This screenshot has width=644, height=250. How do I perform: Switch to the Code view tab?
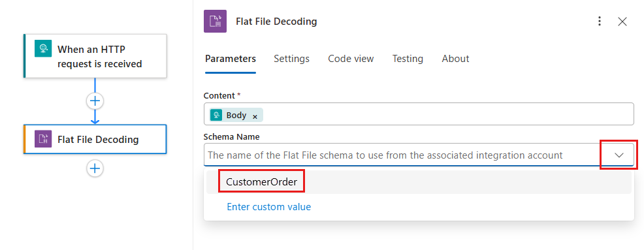[x=351, y=59]
